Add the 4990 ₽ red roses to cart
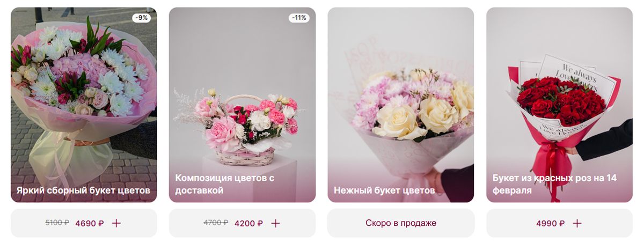The image size is (644, 250). point(577,223)
